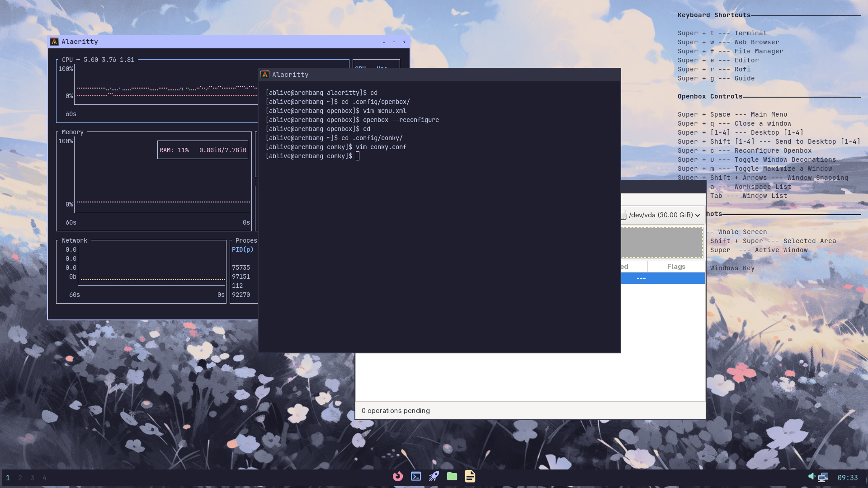This screenshot has height=488, width=868.
Task: Maximize the back Alacritty window with plus button
Action: coord(394,42)
